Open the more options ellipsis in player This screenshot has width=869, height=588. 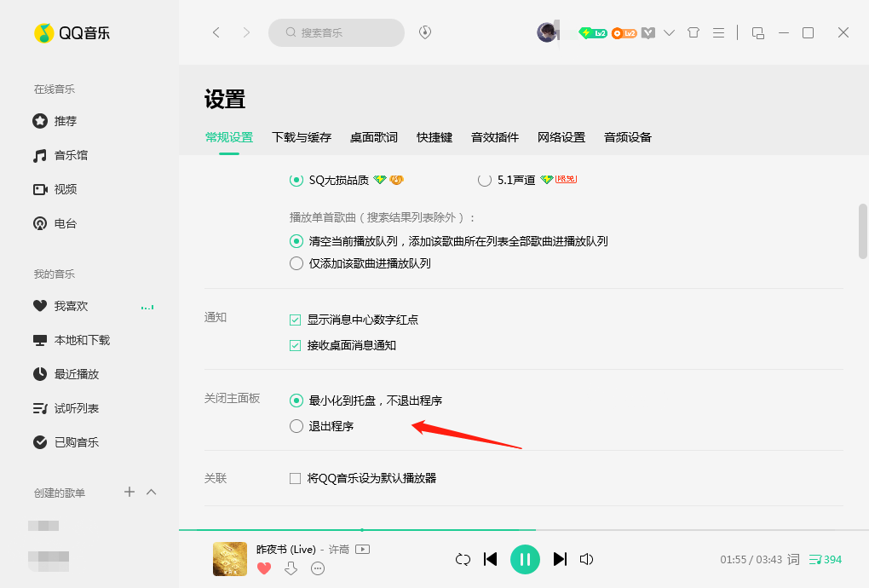[x=318, y=568]
